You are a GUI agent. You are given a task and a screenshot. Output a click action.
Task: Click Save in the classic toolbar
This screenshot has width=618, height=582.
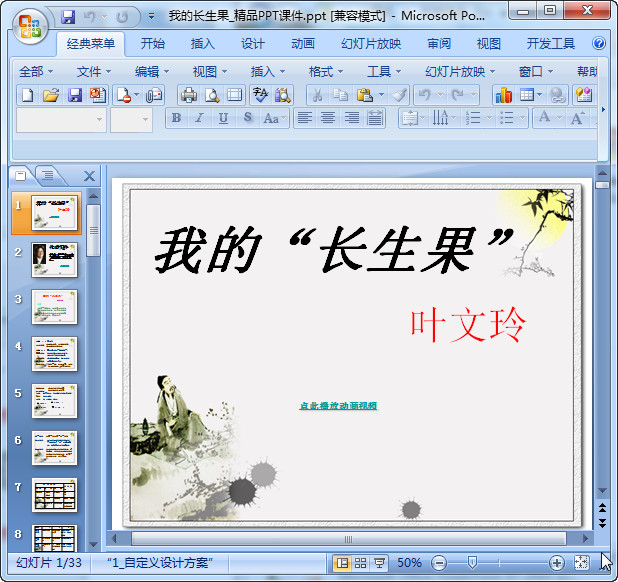click(x=74, y=95)
